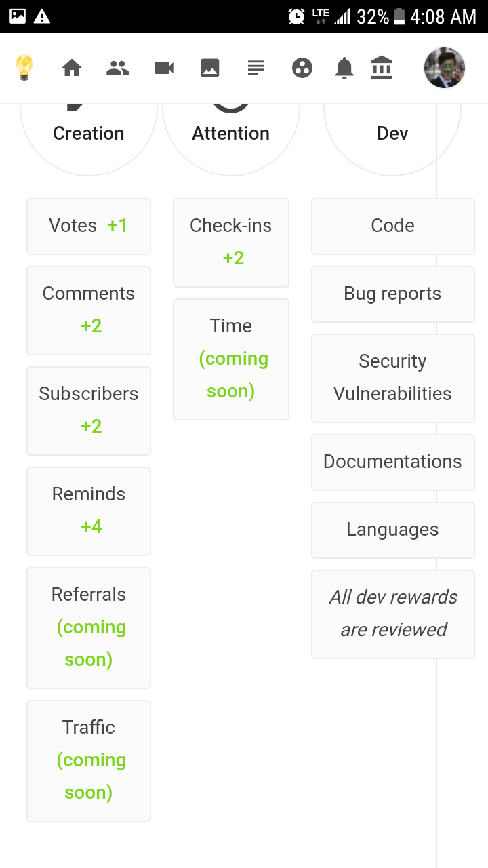This screenshot has width=488, height=868.
Task: Open the user profile avatar
Action: tap(445, 68)
